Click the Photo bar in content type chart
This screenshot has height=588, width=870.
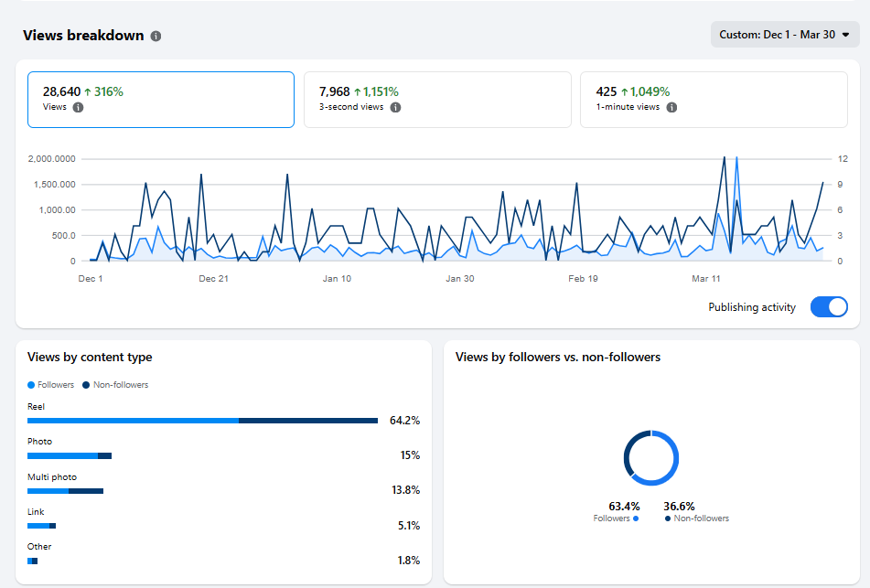[x=68, y=455]
